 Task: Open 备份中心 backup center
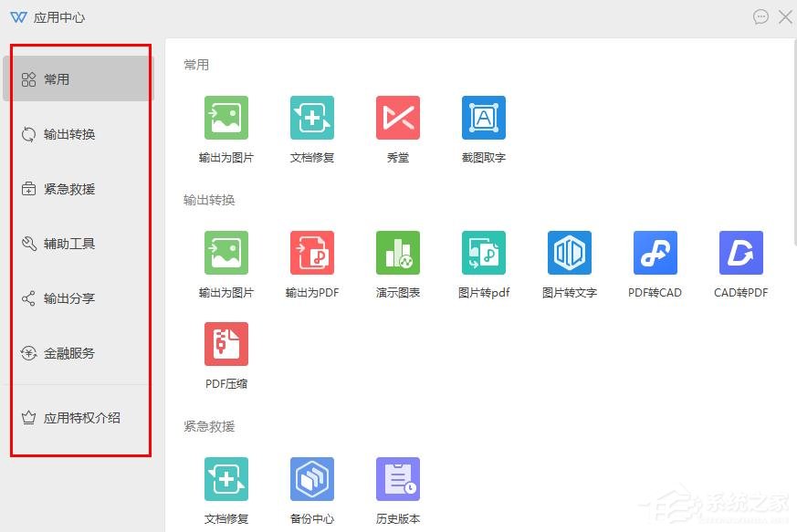(x=311, y=478)
